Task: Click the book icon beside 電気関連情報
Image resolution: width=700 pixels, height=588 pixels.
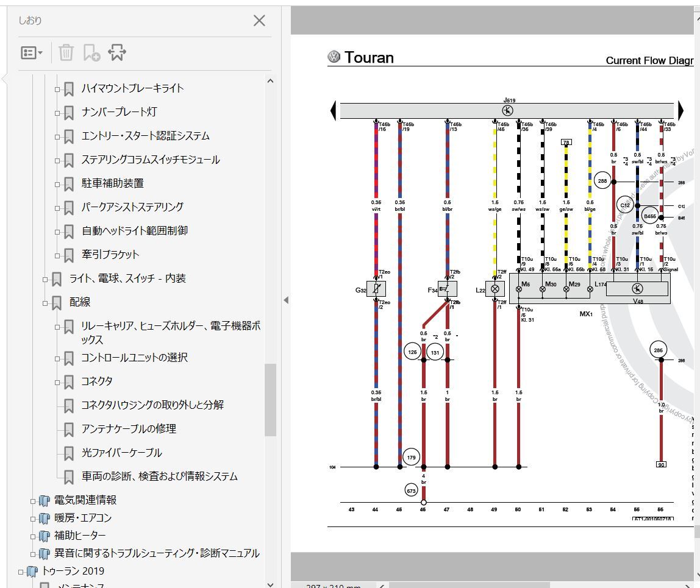Action: [44, 500]
